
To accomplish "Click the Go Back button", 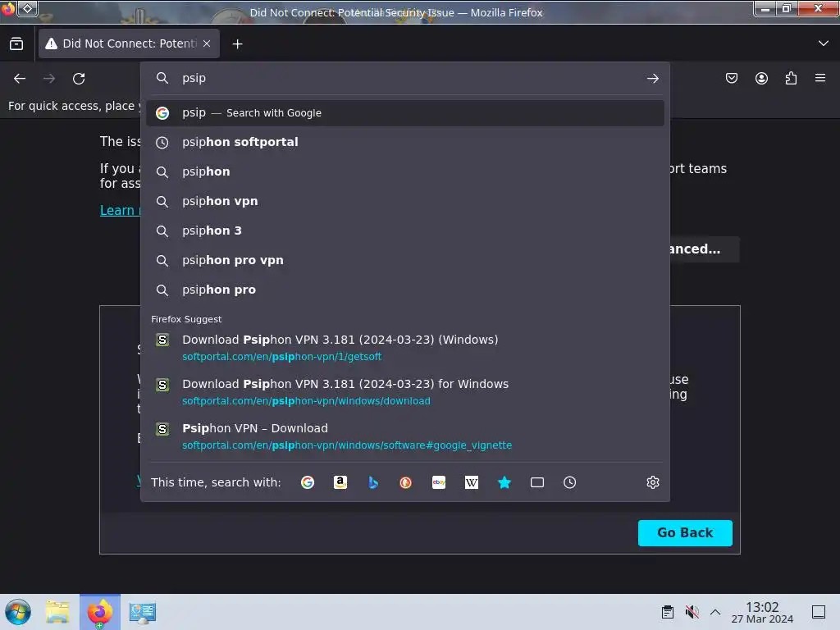I will [x=685, y=533].
